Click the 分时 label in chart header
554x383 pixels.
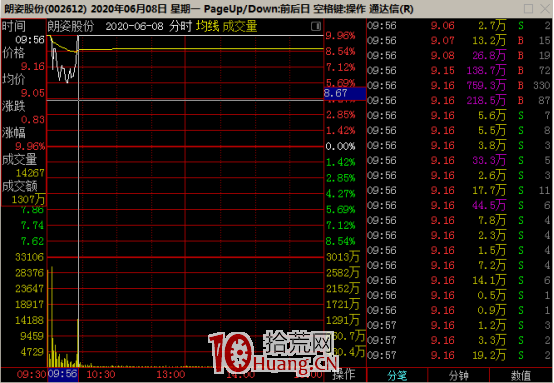[180, 26]
